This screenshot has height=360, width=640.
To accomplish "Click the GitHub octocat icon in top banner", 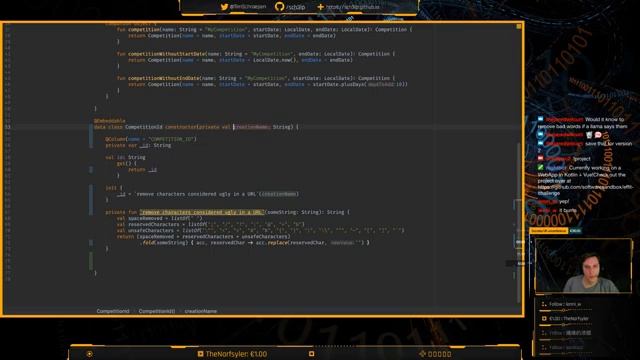I will click(279, 7).
